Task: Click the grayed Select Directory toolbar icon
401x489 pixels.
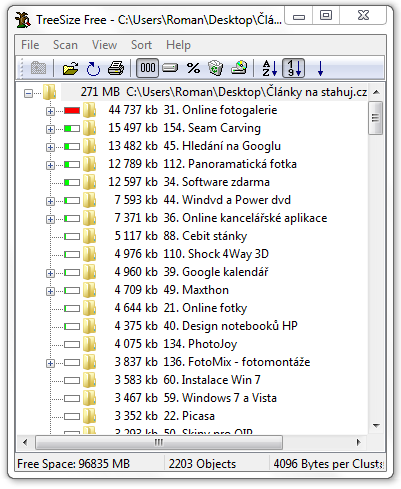Action: pyautogui.click(x=38, y=68)
